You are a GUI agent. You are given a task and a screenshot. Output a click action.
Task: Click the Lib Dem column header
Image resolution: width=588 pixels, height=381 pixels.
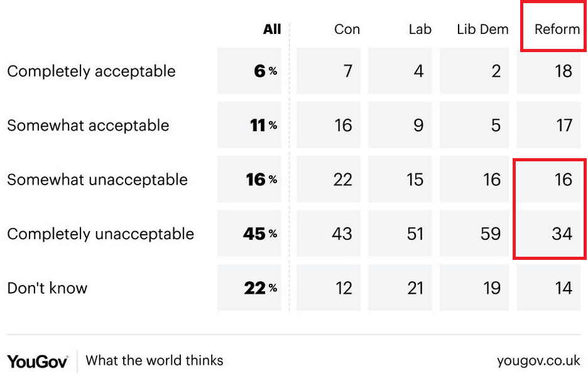(x=482, y=30)
